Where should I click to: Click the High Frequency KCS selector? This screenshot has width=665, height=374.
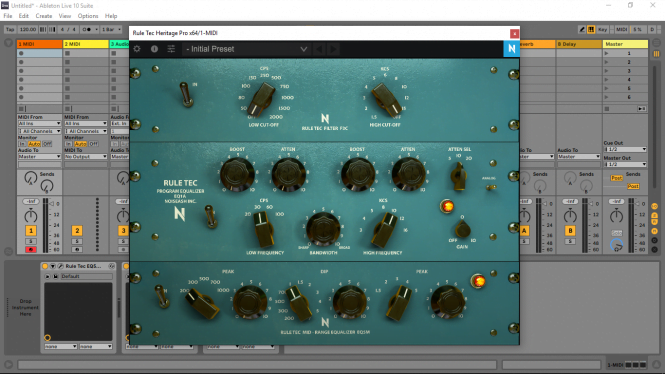384,229
